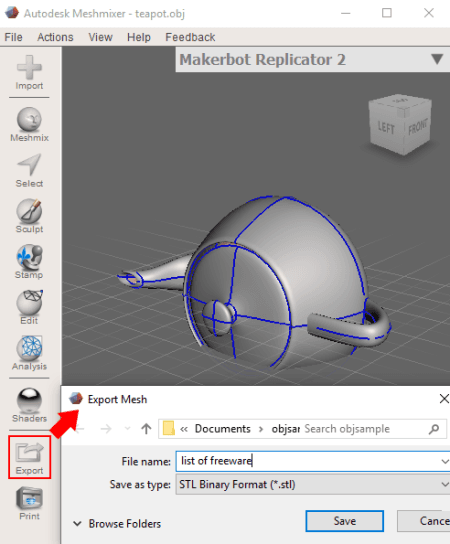Open the View menu
The width and height of the screenshot is (450, 544).
click(x=100, y=37)
